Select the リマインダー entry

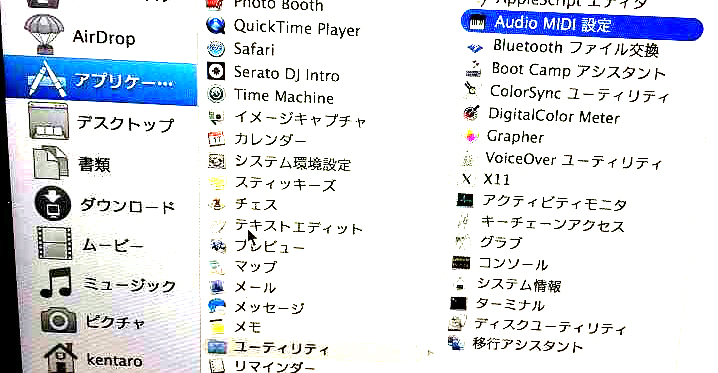pyautogui.click(x=274, y=367)
